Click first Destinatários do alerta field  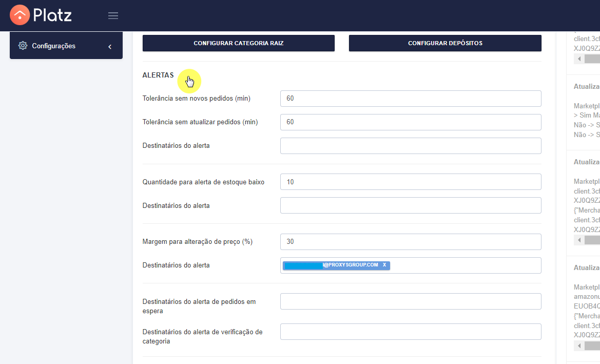tap(411, 146)
